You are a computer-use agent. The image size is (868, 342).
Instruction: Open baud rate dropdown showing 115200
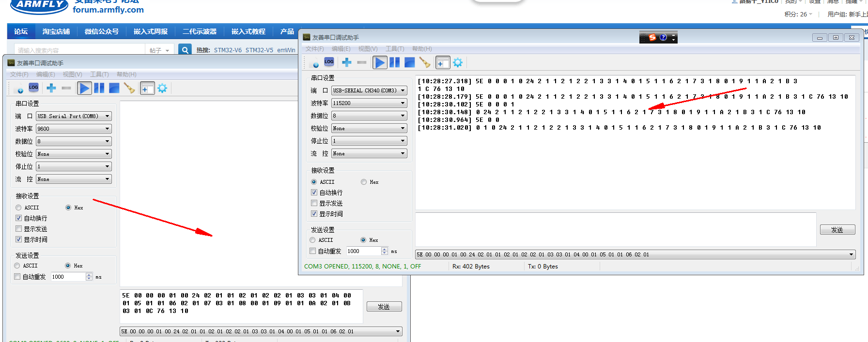pos(369,103)
